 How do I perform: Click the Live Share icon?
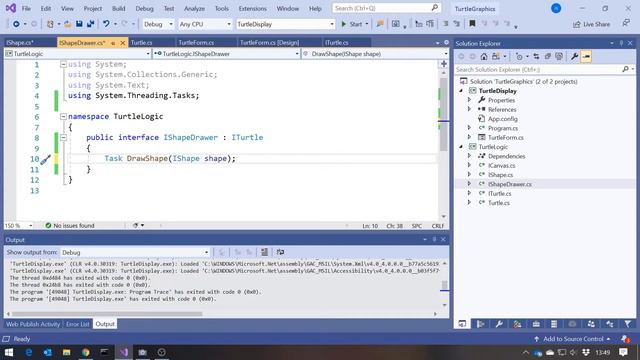(591, 24)
